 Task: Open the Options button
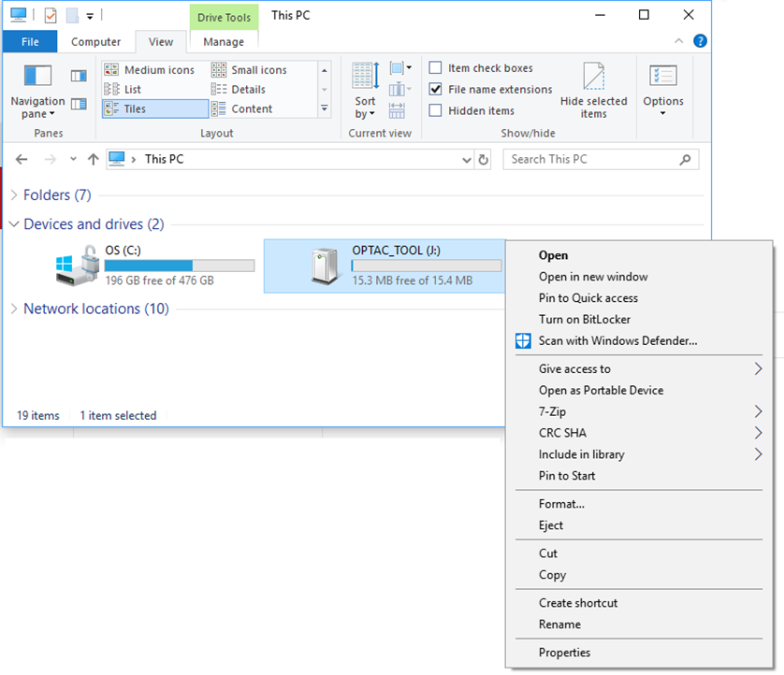coord(663,91)
